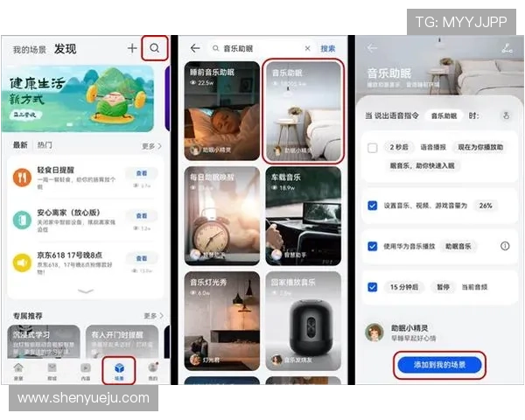This screenshot has width=525, height=420.
Task: Select the 最新 tab
Action: (20, 145)
